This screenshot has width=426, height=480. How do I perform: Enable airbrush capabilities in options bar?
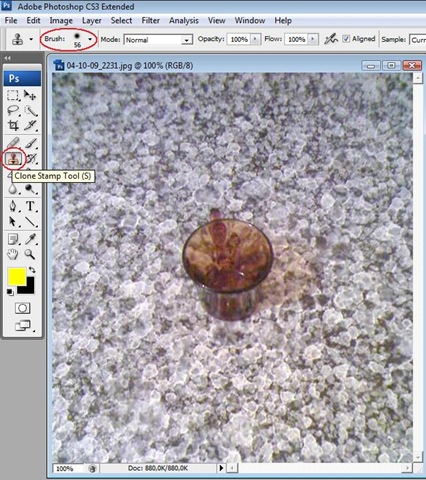331,39
